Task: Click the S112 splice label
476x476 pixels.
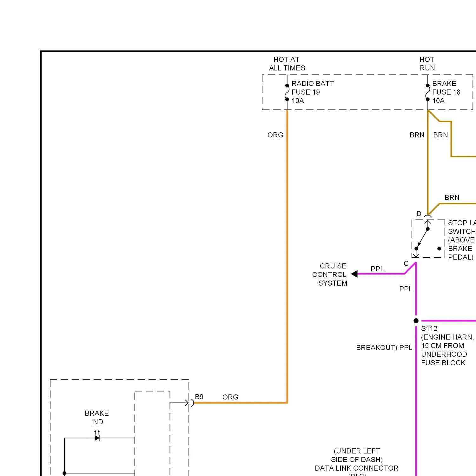Action: click(429, 328)
